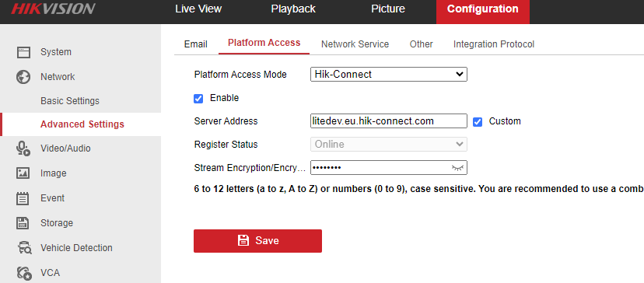Screen dimensions: 644x283
Task: Open Video/Audio microphone icon
Action: [x=23, y=148]
